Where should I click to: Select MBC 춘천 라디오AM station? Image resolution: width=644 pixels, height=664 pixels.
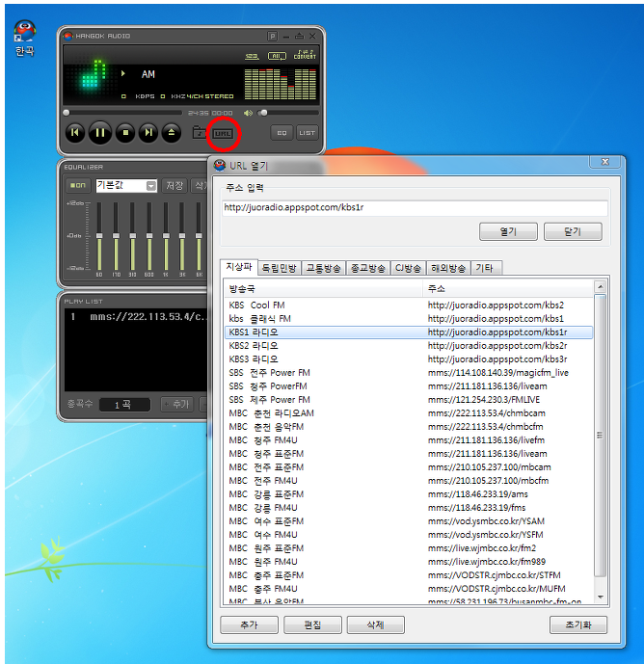click(x=409, y=413)
